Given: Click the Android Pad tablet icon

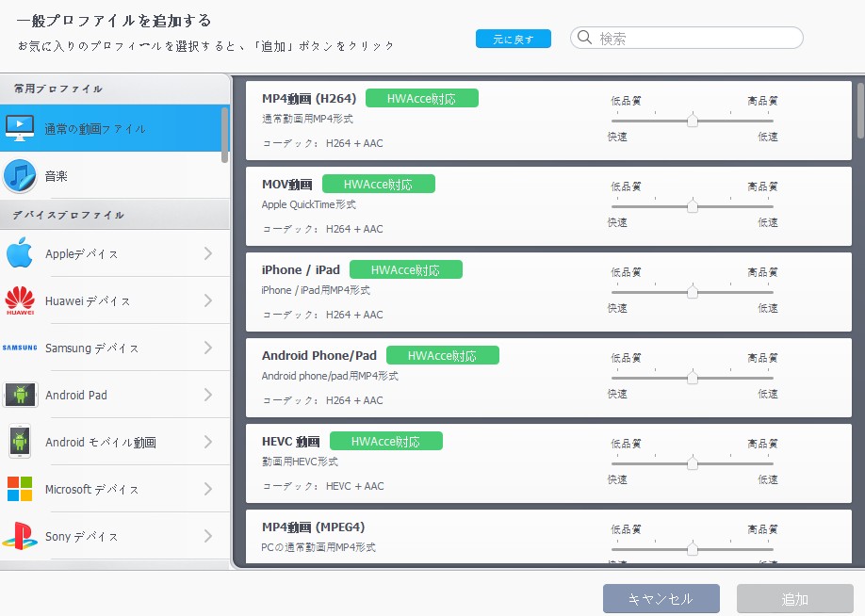Looking at the screenshot, I should [21, 395].
